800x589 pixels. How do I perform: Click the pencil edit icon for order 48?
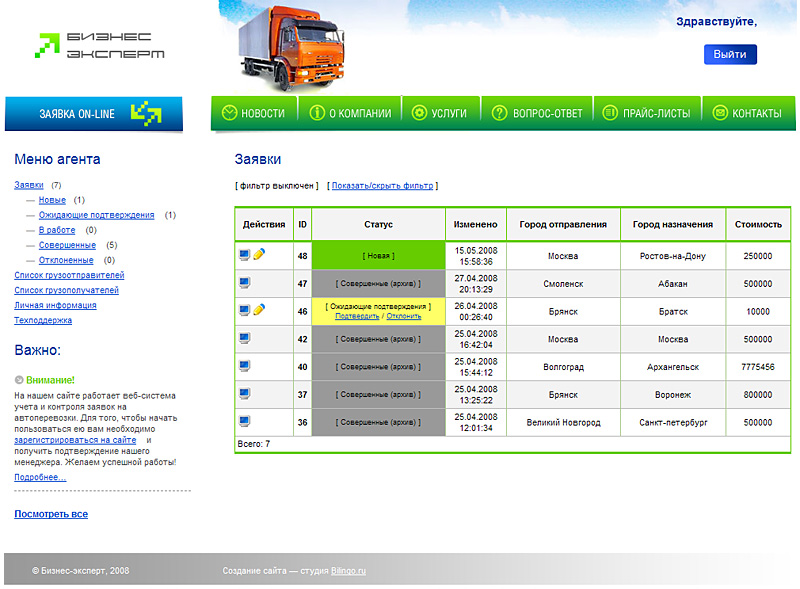(259, 255)
